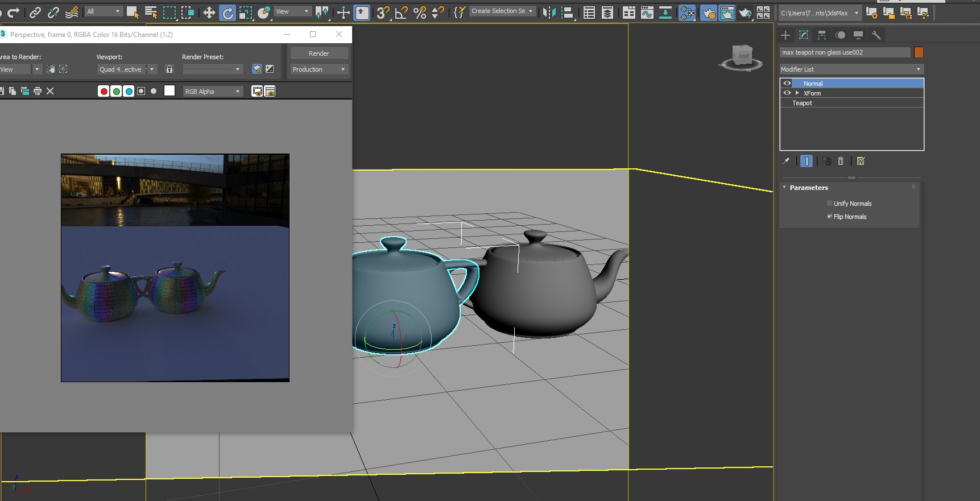
Task: Open the RGB Alpha channel dropdown
Action: pos(213,92)
